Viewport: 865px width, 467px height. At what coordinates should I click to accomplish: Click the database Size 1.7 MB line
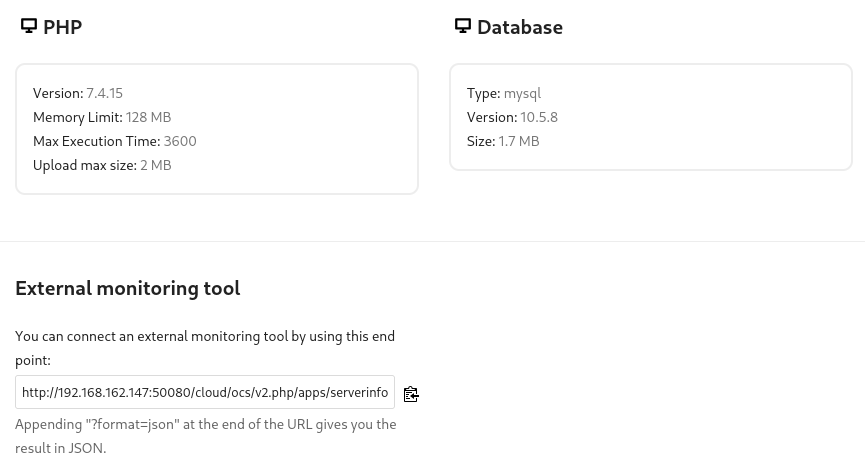pos(503,141)
